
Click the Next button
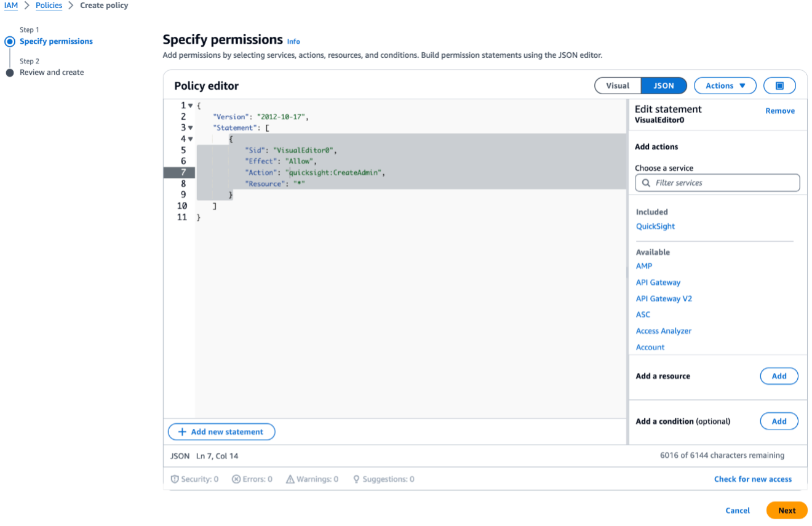(x=787, y=511)
